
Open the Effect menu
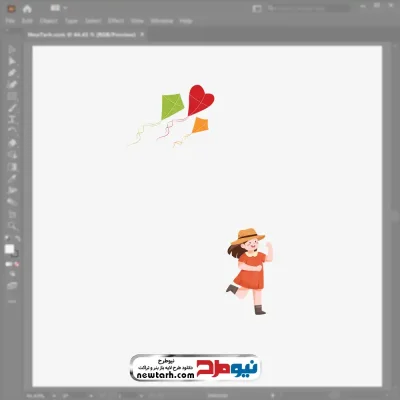[x=116, y=21]
